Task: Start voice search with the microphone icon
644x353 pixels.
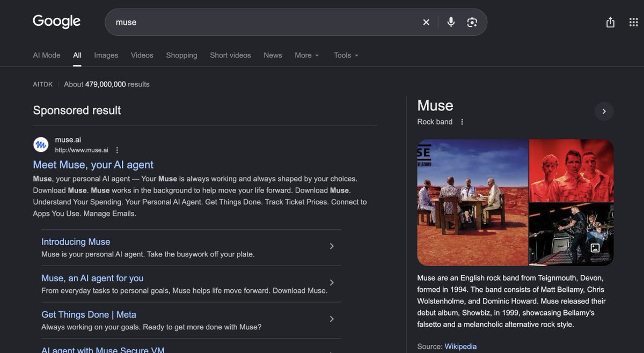Action: [451, 22]
